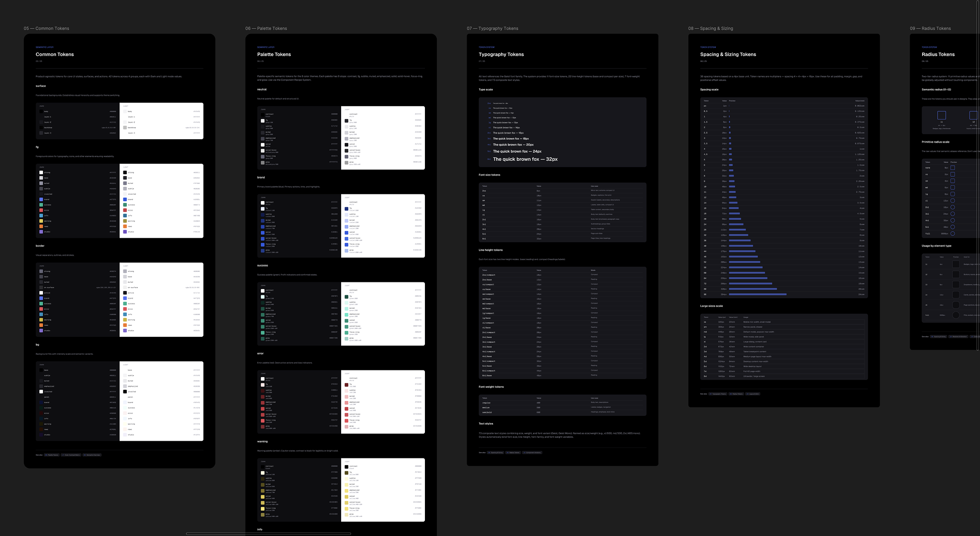The image size is (980, 536).
Task: Select the '06 — Palette Tokens' frame label
Action: pyautogui.click(x=266, y=28)
